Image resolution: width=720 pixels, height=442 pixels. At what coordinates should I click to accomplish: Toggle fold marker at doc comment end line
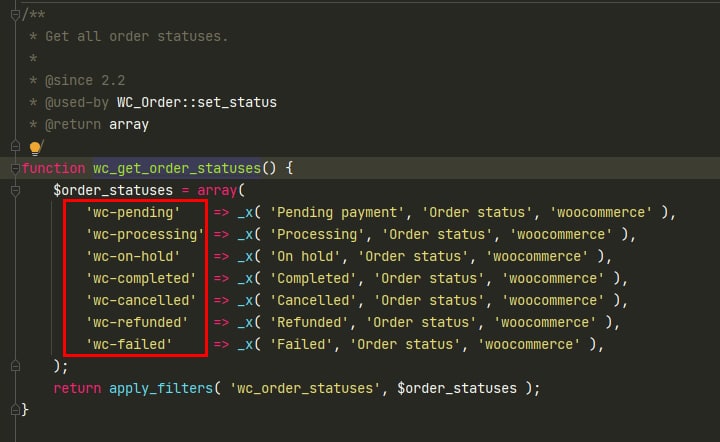coord(15,146)
